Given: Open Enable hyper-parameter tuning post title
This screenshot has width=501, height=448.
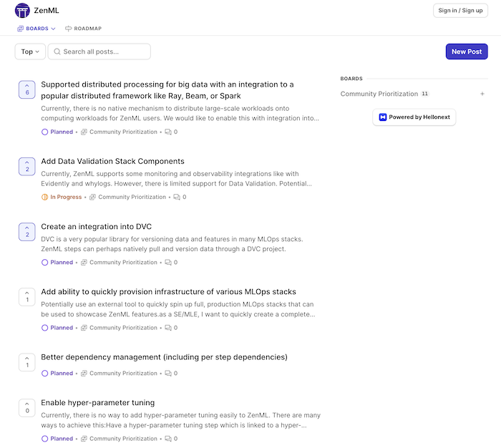Looking at the screenshot, I should click(98, 403).
